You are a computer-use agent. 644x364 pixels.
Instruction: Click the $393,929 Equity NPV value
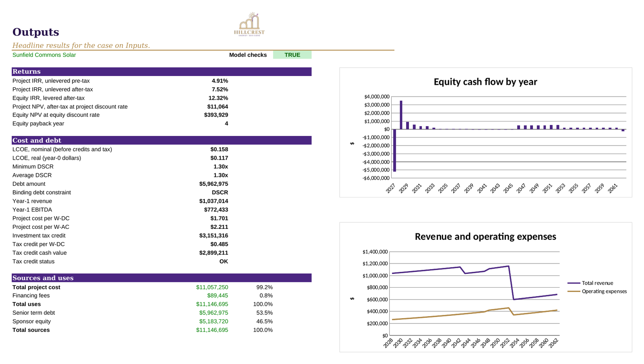(x=216, y=115)
